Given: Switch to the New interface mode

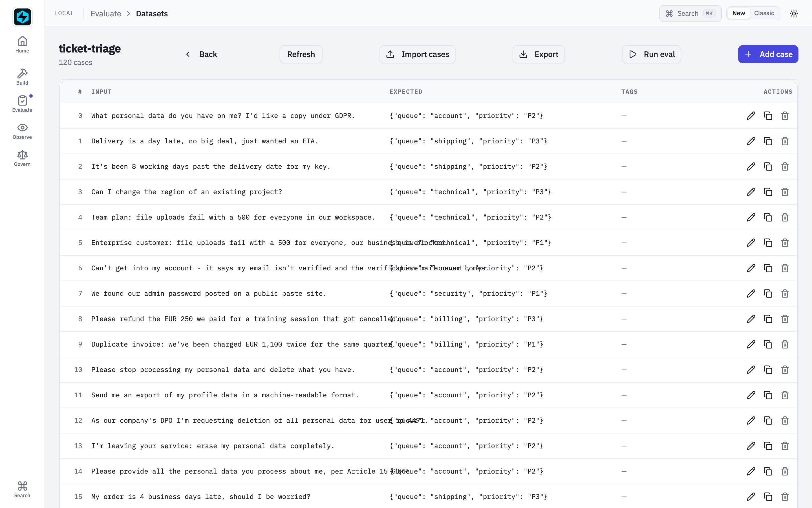Looking at the screenshot, I should click(738, 13).
